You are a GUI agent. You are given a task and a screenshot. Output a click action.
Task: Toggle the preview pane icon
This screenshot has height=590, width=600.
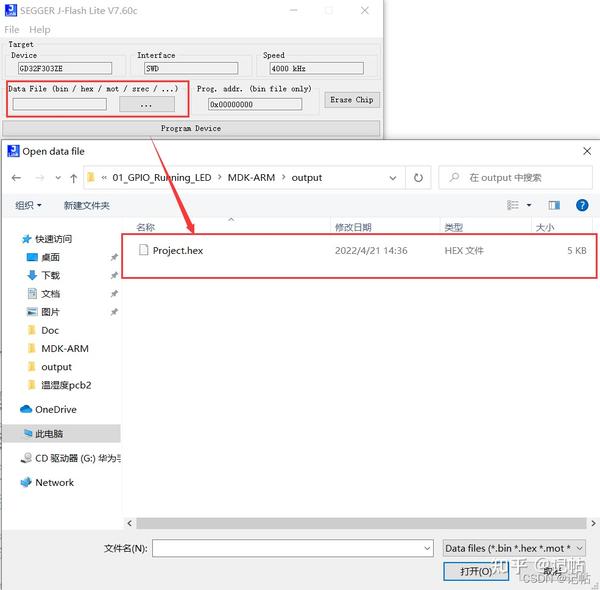554,205
